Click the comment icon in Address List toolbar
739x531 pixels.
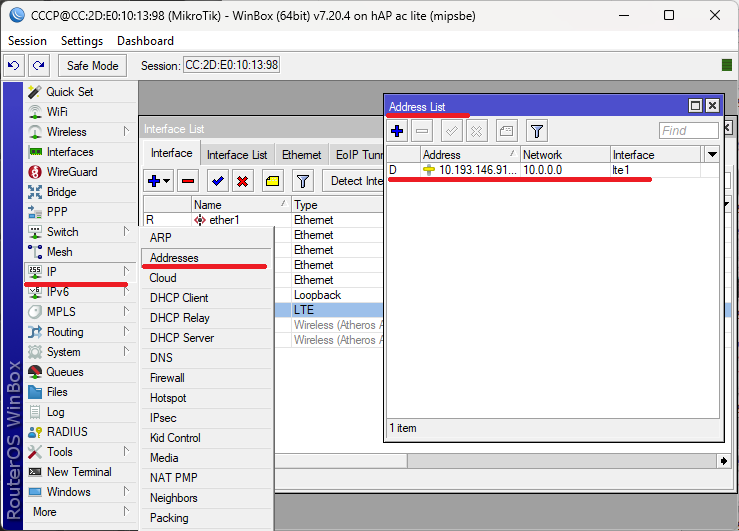pyautogui.click(x=506, y=131)
